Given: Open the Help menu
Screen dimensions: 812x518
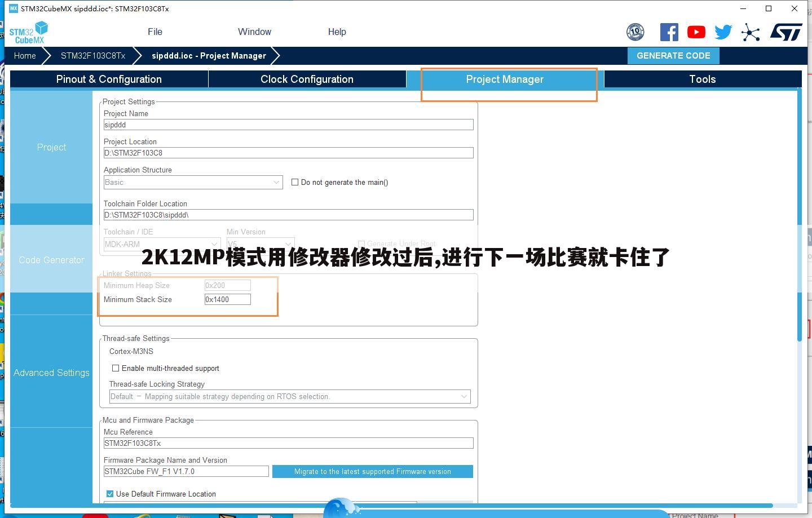Looking at the screenshot, I should click(337, 32).
